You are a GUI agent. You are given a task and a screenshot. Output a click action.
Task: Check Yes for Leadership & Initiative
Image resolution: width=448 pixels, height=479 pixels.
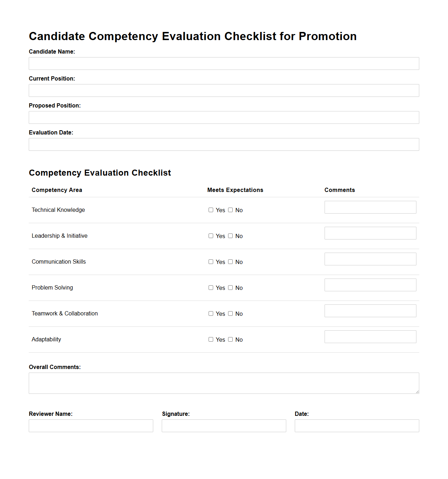point(211,236)
